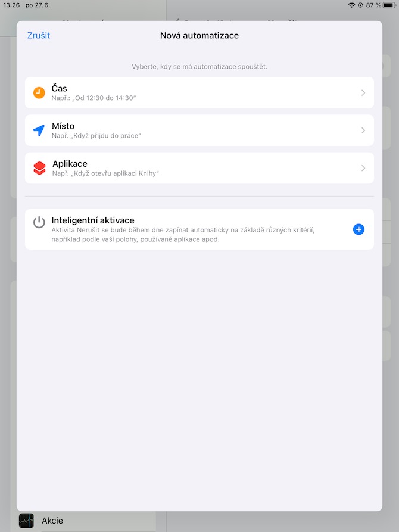Viewport: 399px width, 532px height.
Task: Add Inteligentní aktivace with the blue plus button
Action: coord(359,229)
